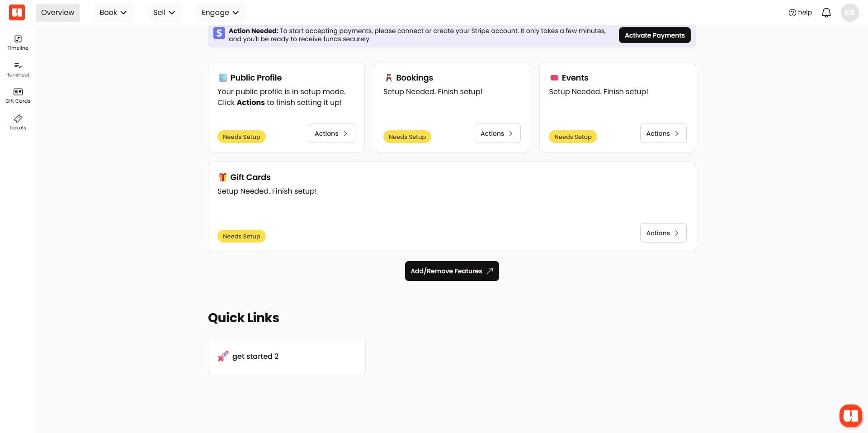Click the Needs Setup badge on Bookings
868x433 pixels.
pos(406,136)
